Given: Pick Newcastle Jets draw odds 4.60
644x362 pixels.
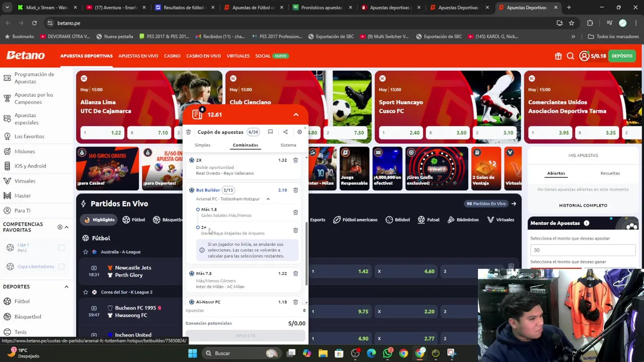Looking at the screenshot, I should tap(406, 271).
